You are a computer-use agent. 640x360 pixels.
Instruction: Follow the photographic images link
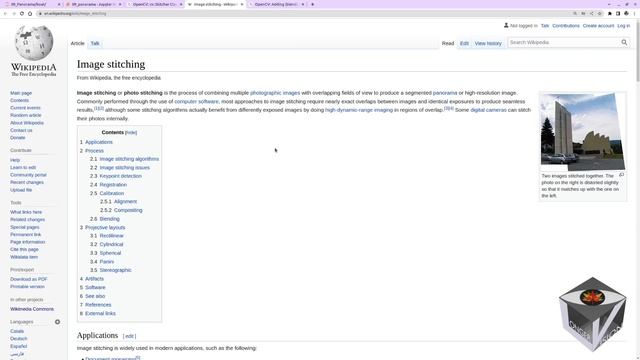pos(275,93)
